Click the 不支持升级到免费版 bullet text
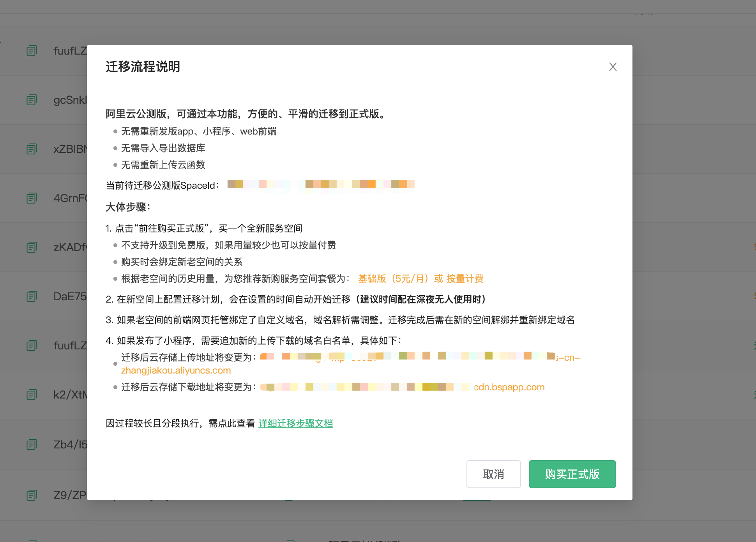The width and height of the screenshot is (756, 542). point(228,245)
